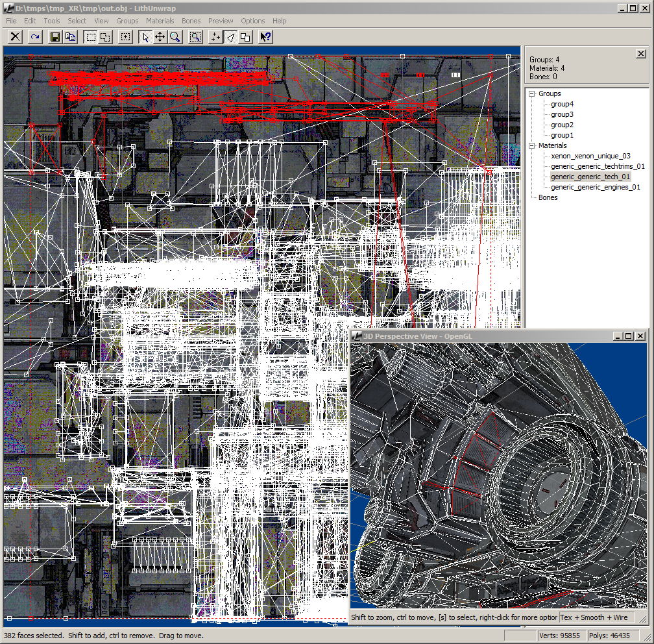Save the model with the floppy disk icon
Viewport: 654px width, 644px height.
point(55,37)
